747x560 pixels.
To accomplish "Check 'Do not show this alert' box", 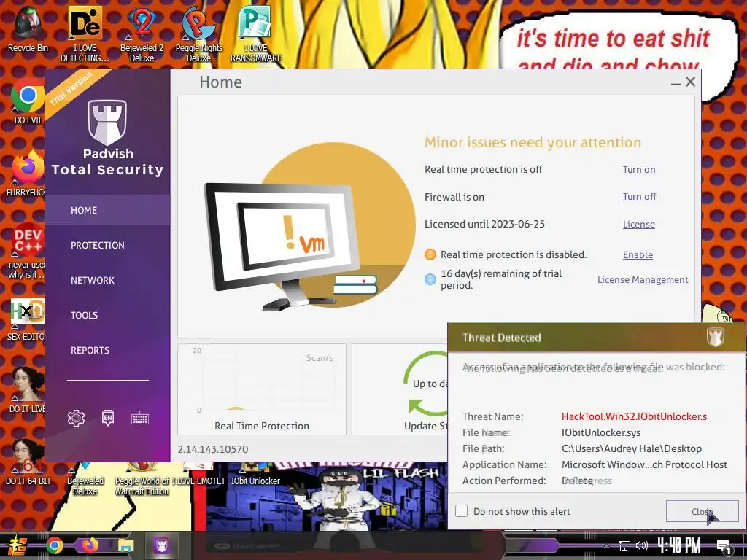I will tap(461, 511).
